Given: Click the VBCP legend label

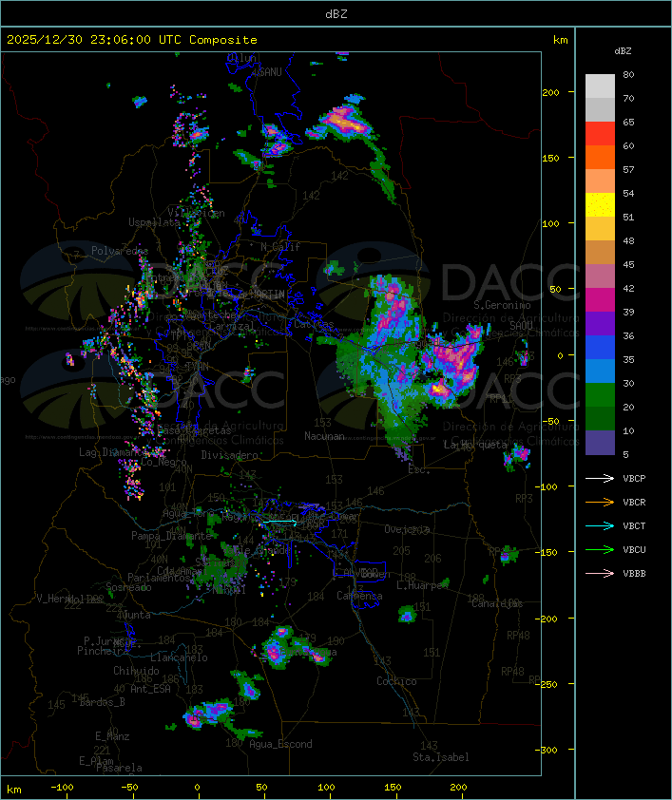Looking at the screenshot, I should click(634, 478).
